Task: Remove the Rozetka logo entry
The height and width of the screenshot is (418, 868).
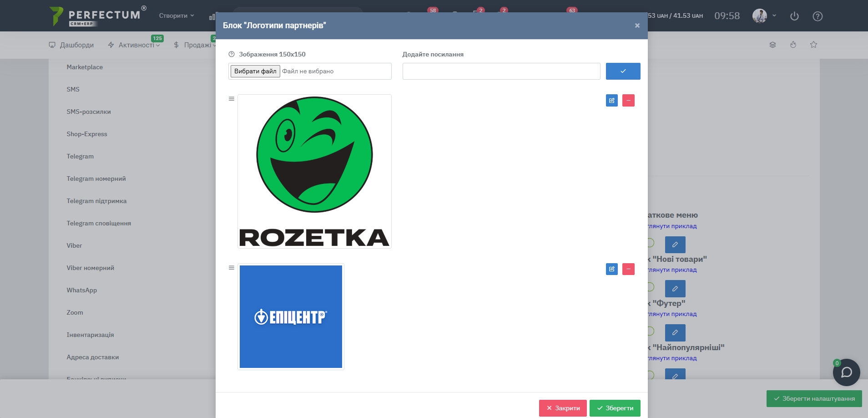Action: coord(628,100)
